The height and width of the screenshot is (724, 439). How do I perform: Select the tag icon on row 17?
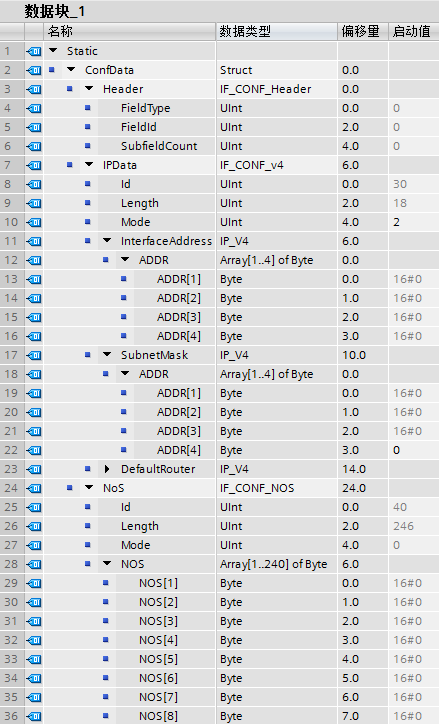pyautogui.click(x=34, y=355)
